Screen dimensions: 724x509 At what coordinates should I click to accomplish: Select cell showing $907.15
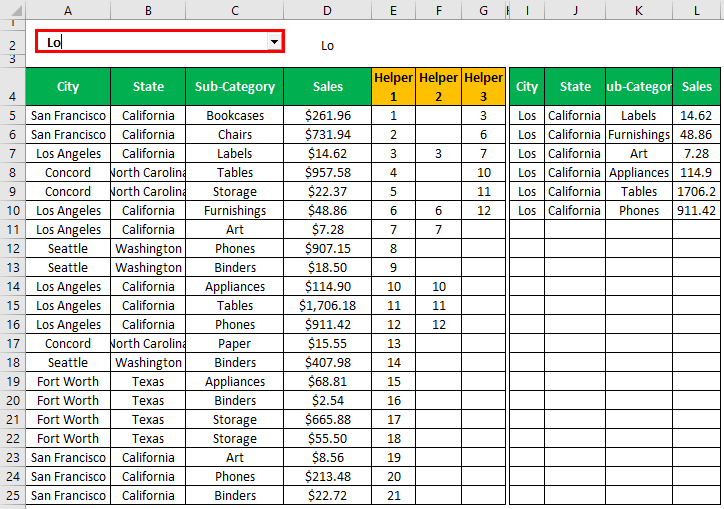[327, 248]
